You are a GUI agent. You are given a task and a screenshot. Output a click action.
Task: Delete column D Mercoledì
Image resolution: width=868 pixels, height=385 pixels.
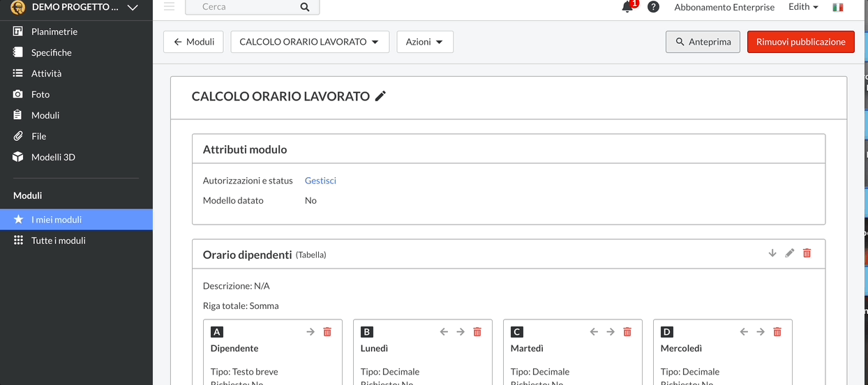click(x=777, y=332)
